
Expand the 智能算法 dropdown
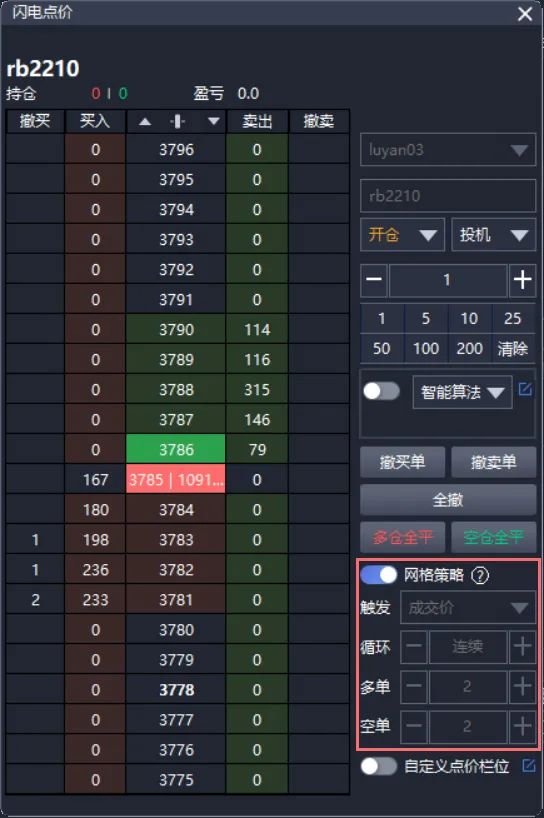463,392
